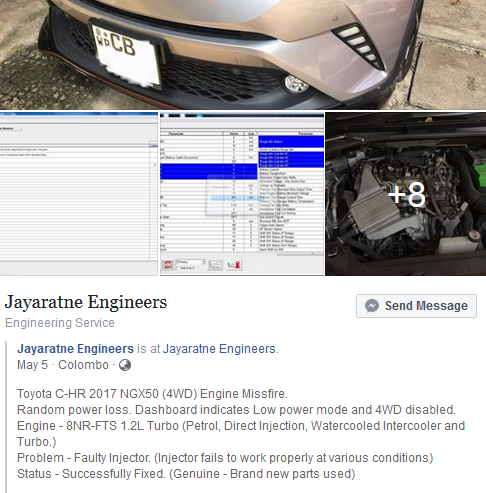Click the snapshot icon beside Primary dropdown
The width and height of the screenshot is (486, 493).
(215, 265)
